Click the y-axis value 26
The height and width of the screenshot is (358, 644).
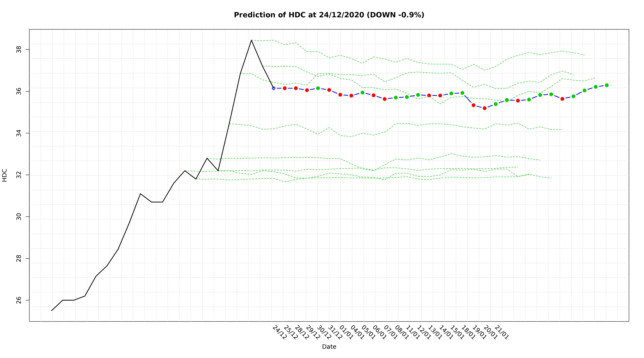coord(19,300)
